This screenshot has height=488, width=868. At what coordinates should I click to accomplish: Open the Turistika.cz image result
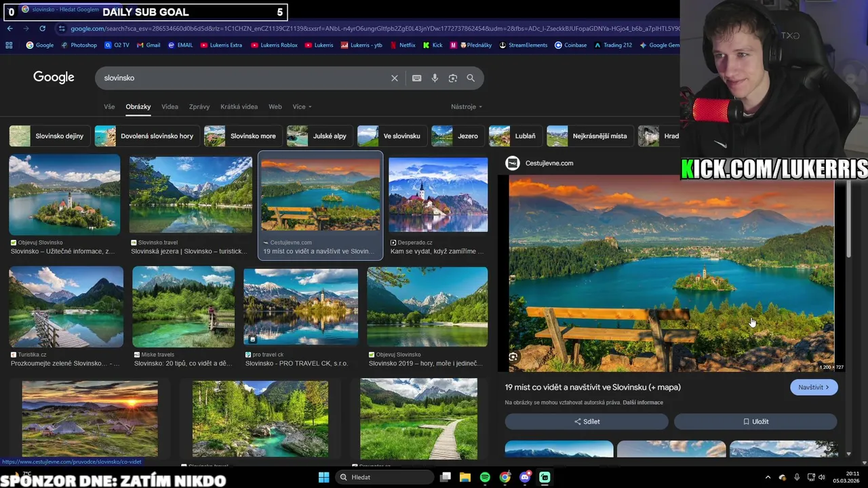66,307
